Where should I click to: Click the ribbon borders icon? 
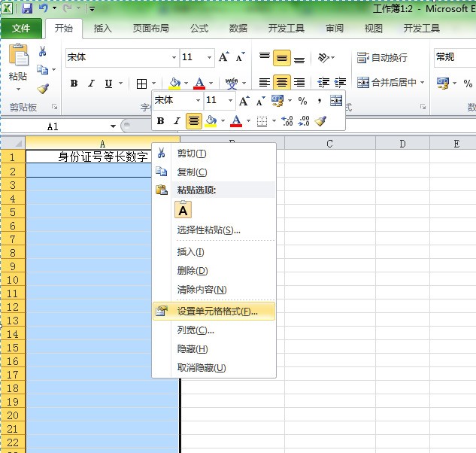pos(141,84)
